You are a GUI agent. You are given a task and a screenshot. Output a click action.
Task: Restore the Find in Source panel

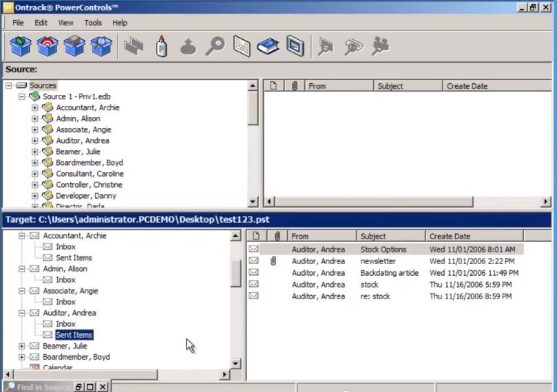pyautogui.click(x=78, y=386)
